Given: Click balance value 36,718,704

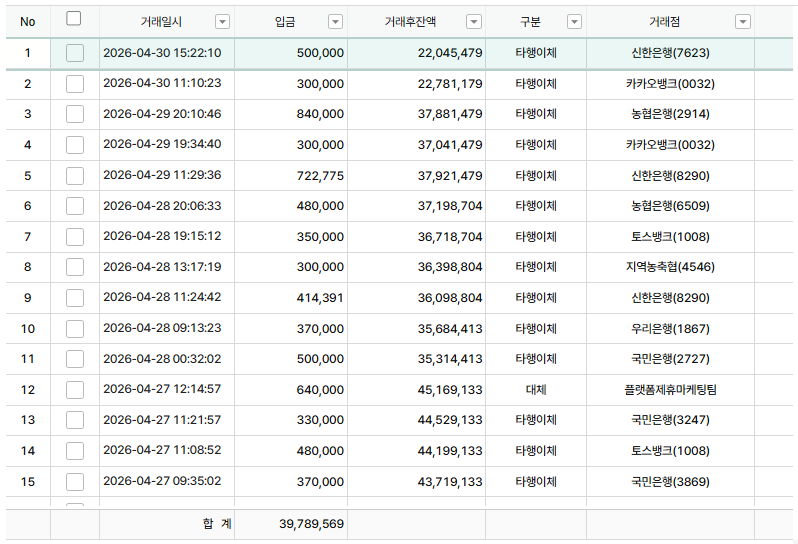Looking at the screenshot, I should tap(450, 237).
